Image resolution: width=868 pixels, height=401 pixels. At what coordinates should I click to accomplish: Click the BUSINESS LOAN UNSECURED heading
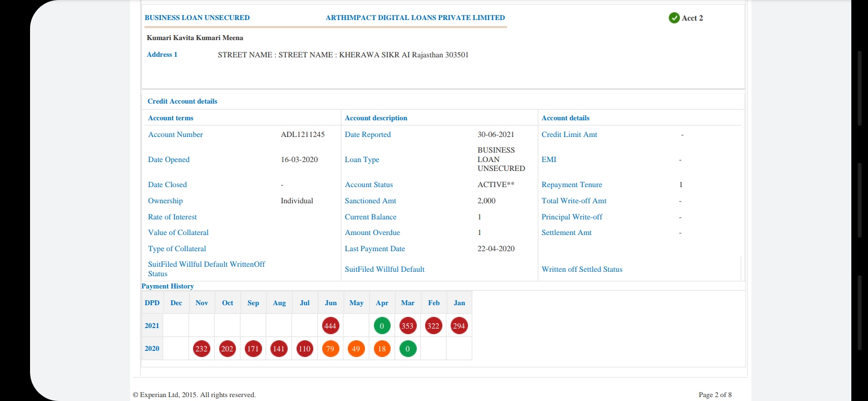point(197,18)
